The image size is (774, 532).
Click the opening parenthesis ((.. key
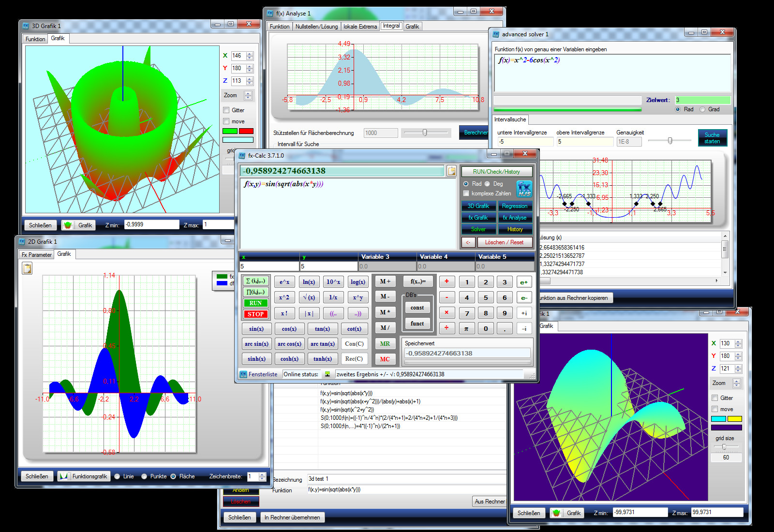click(333, 313)
